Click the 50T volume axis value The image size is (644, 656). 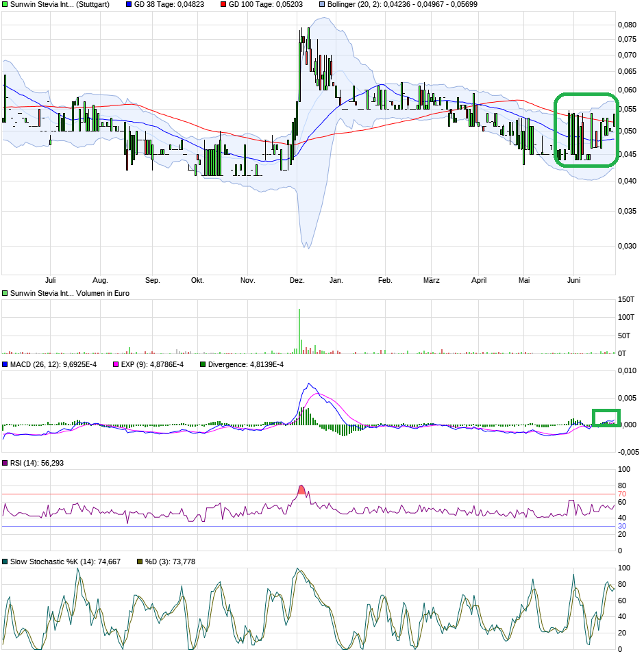(x=624, y=336)
